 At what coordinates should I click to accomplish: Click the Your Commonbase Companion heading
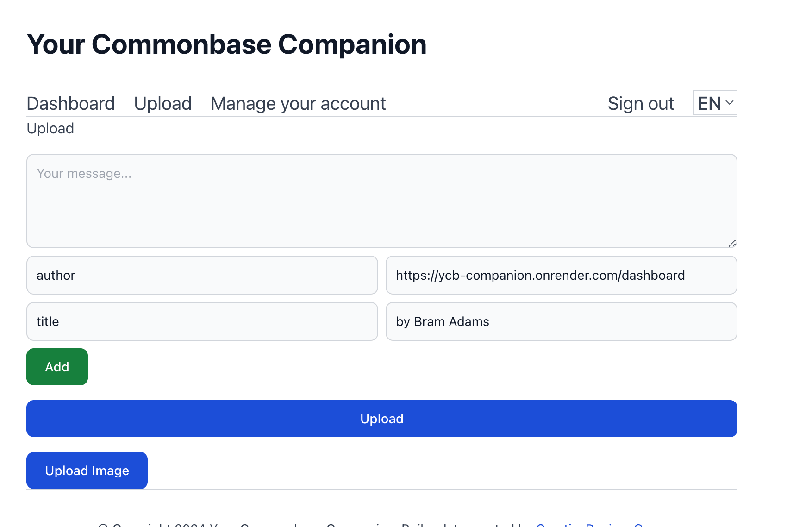[227, 44]
